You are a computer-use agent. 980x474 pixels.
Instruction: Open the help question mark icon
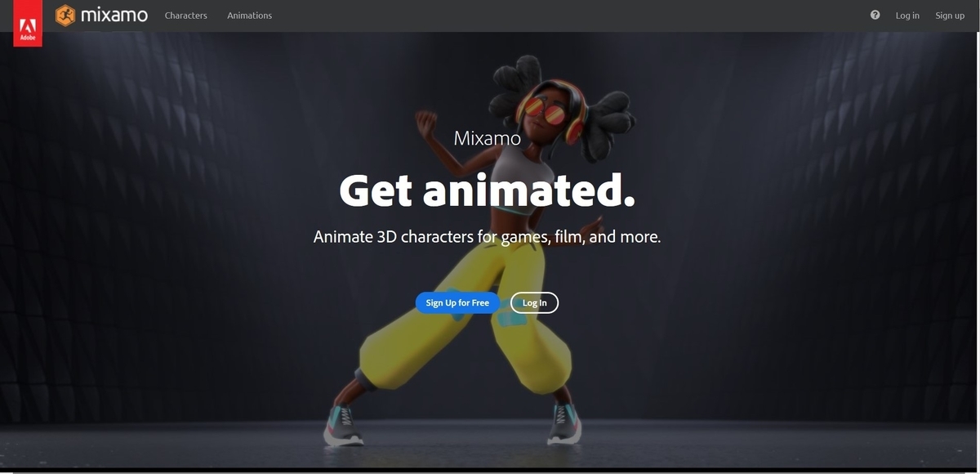coord(875,15)
